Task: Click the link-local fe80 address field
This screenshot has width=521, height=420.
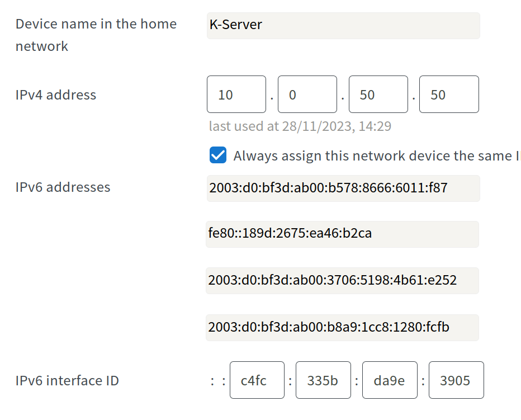Action: 343,234
